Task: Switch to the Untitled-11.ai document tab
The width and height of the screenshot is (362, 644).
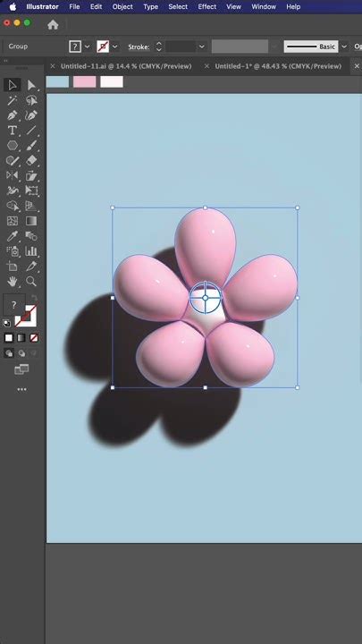Action: [x=126, y=66]
